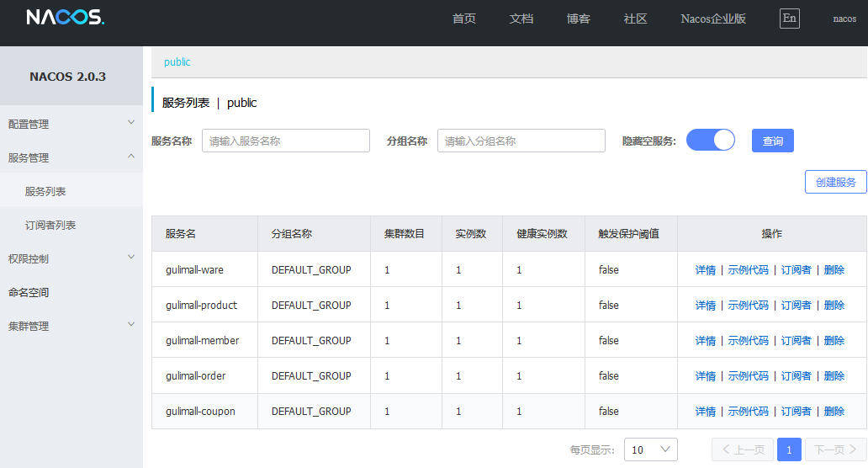
Task: Focus the 服务名称 input field
Action: pos(286,141)
